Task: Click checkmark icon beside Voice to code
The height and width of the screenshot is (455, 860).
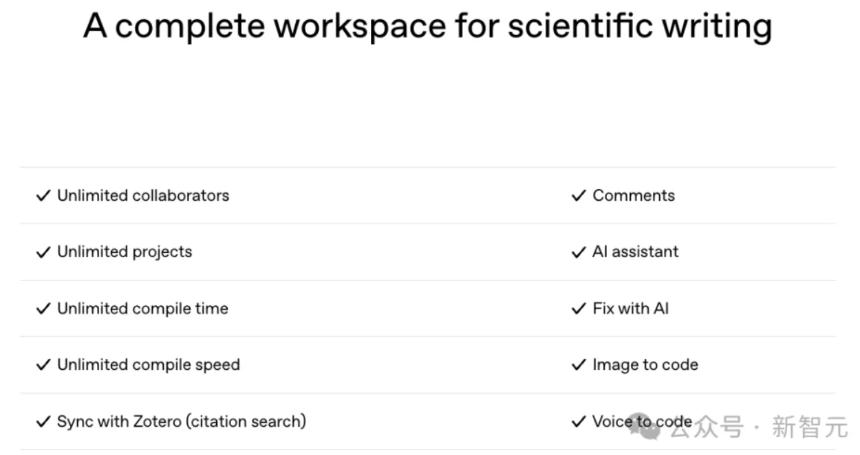Action: pyautogui.click(x=578, y=422)
